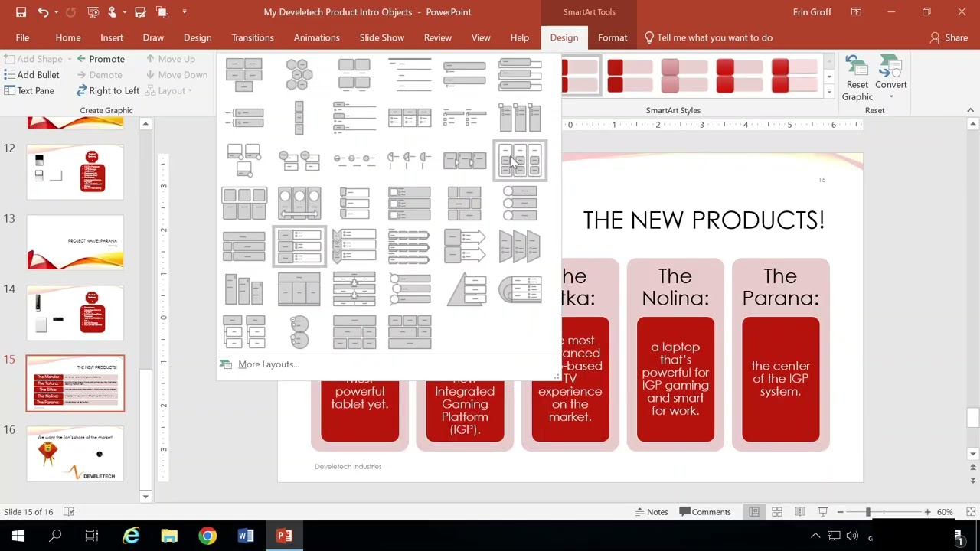The height and width of the screenshot is (551, 980).
Task: Choose the hexagon cluster SmartArt layout
Action: 299,74
